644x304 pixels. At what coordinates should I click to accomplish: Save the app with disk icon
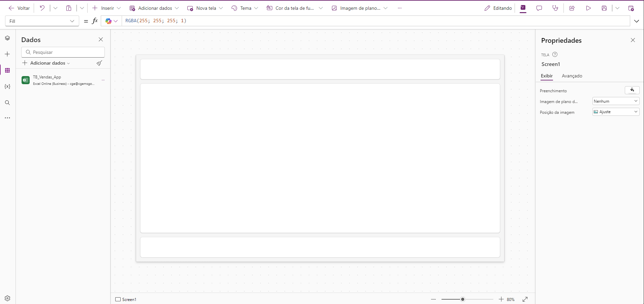tap(604, 8)
